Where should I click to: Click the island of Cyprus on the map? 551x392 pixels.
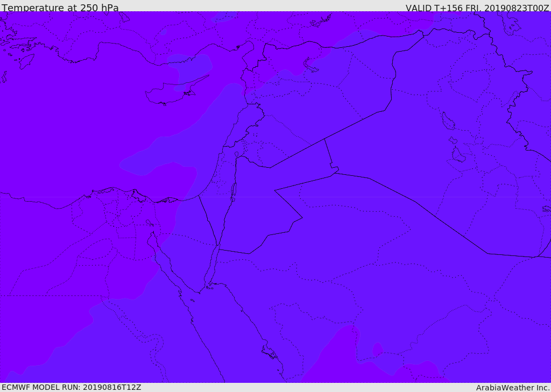(172, 92)
